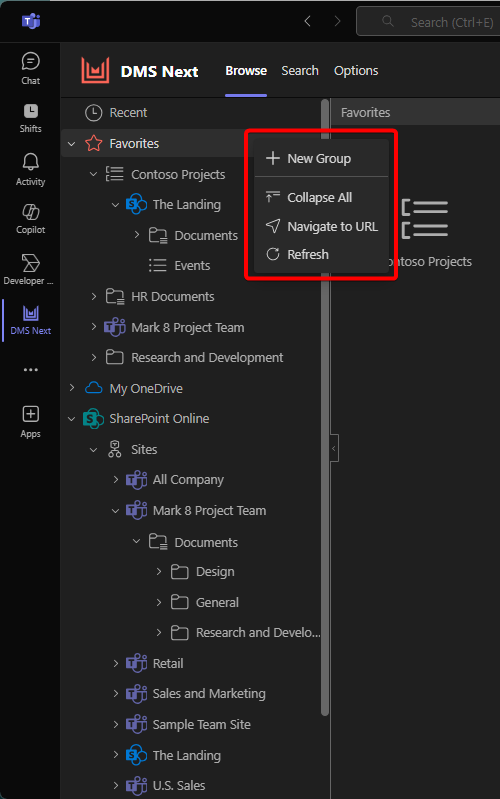Click Refresh in the context menu
The width and height of the screenshot is (500, 799).
(x=321, y=254)
